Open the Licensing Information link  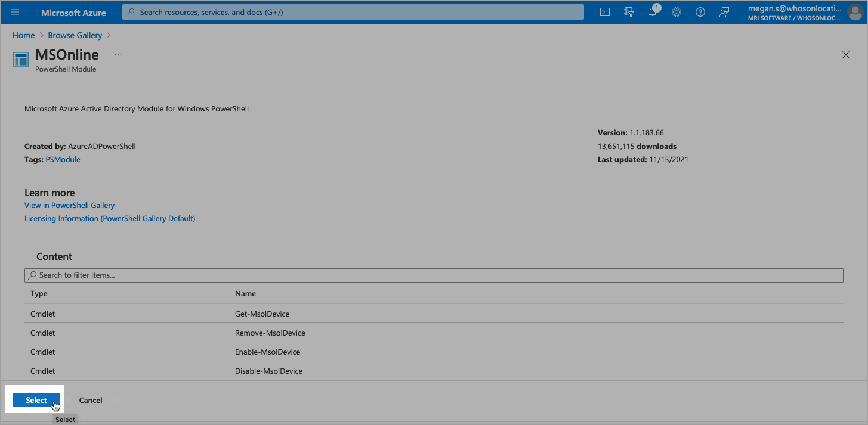pyautogui.click(x=110, y=219)
